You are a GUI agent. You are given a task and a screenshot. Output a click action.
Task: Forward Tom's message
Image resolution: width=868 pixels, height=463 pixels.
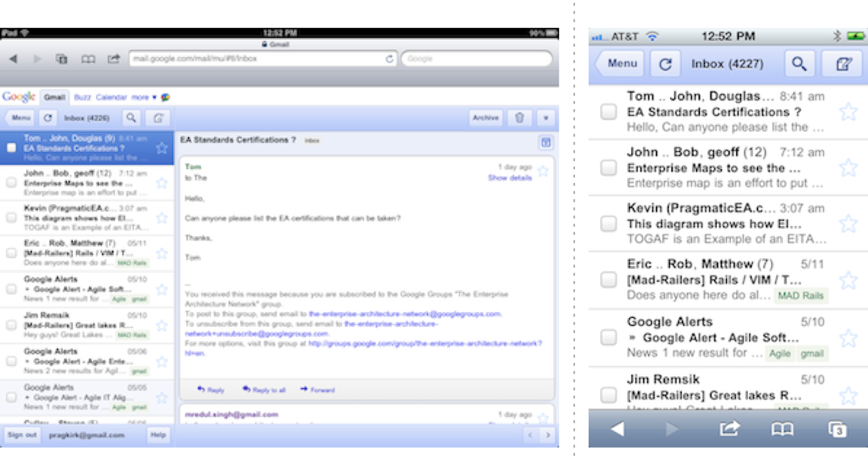pyautogui.click(x=318, y=390)
